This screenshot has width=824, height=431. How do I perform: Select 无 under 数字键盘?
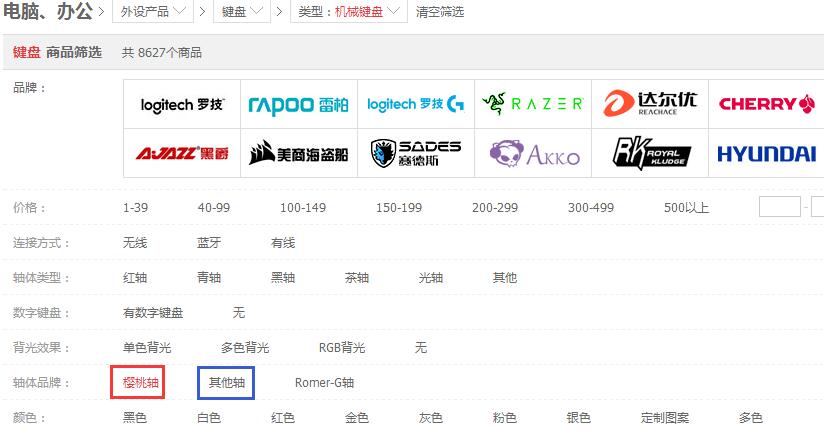tap(239, 313)
